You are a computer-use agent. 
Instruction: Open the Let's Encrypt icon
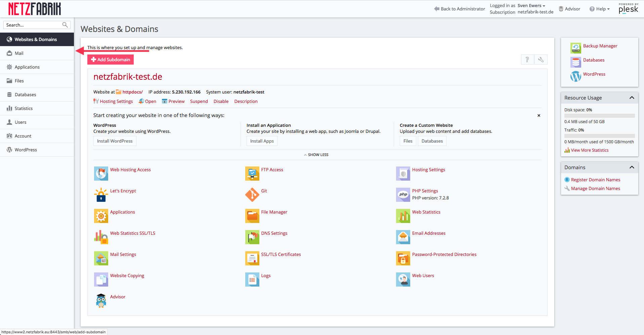pos(101,195)
